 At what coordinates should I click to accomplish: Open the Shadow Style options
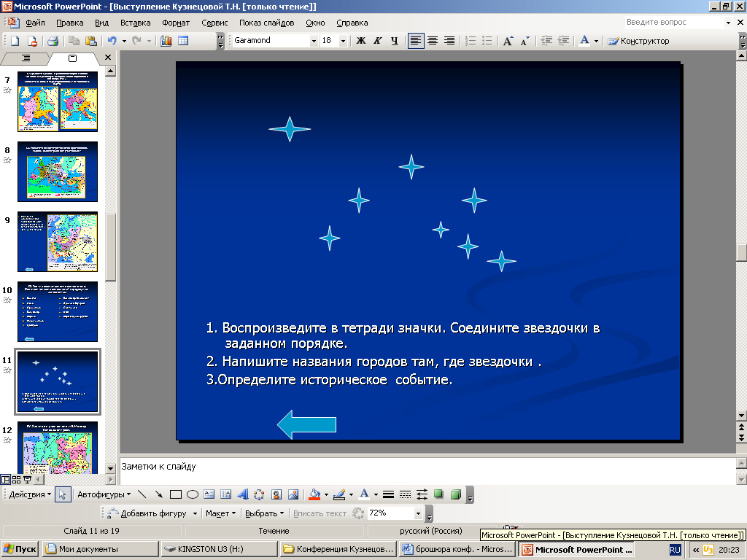pos(438,494)
